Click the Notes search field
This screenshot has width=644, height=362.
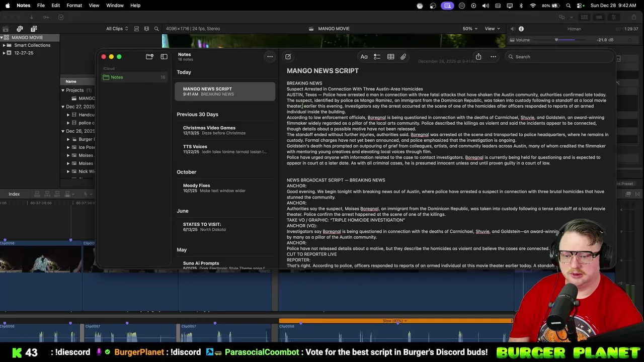click(558, 57)
